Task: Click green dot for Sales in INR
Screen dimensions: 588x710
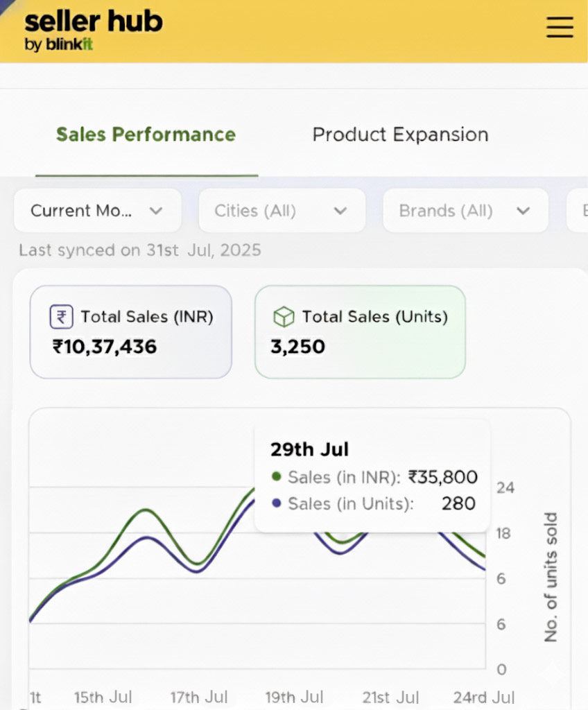Action: 277,477
